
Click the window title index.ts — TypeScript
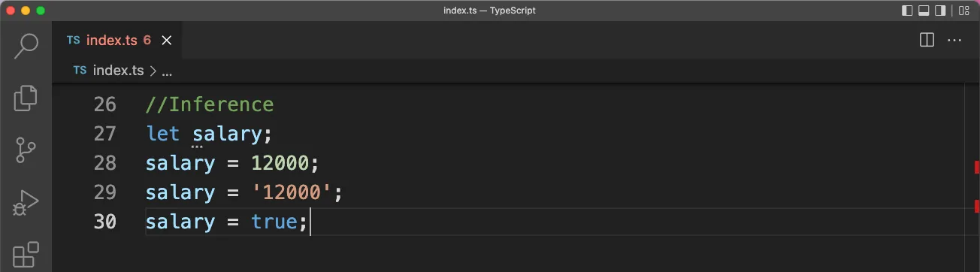coord(489,11)
